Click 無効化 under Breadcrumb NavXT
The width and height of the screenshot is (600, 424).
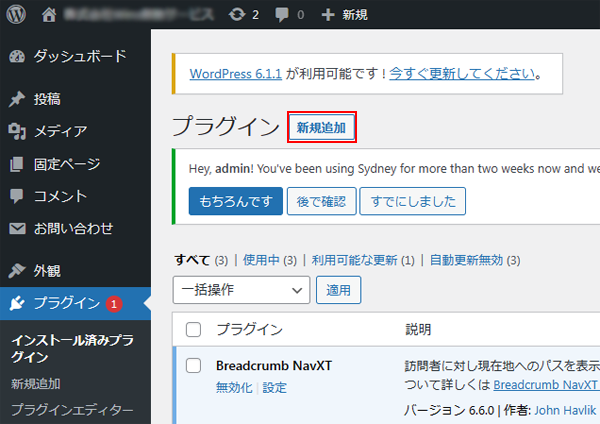click(x=234, y=388)
